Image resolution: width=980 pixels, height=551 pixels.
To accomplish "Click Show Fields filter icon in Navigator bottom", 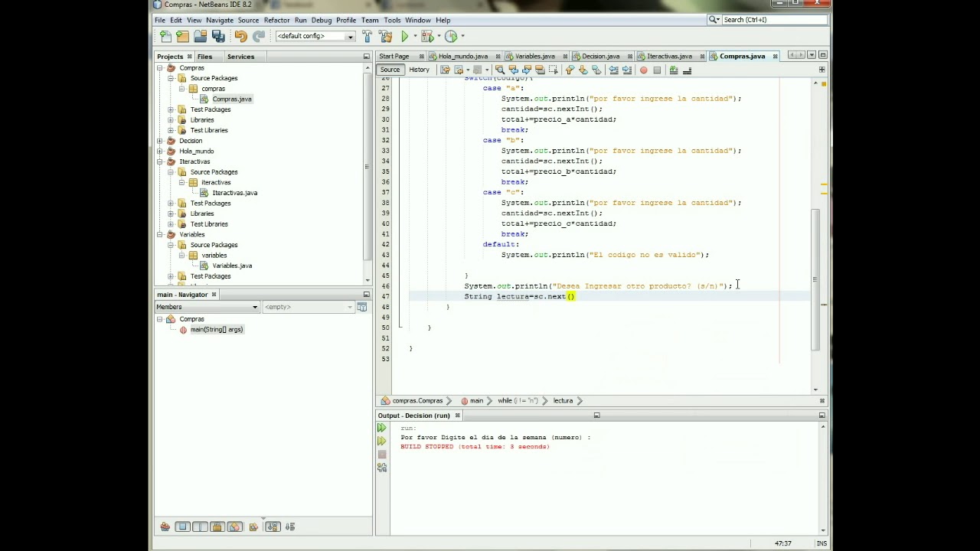I will tap(182, 527).
